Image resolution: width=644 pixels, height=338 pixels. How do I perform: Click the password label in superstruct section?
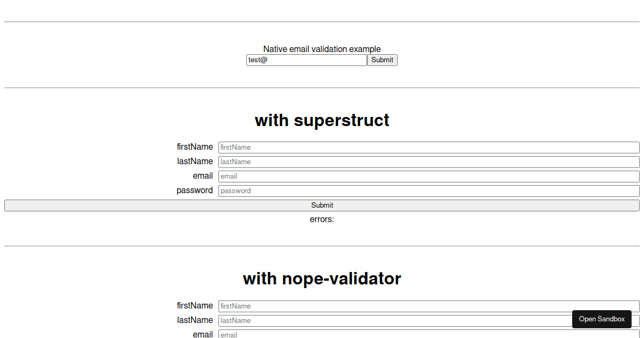click(x=195, y=190)
